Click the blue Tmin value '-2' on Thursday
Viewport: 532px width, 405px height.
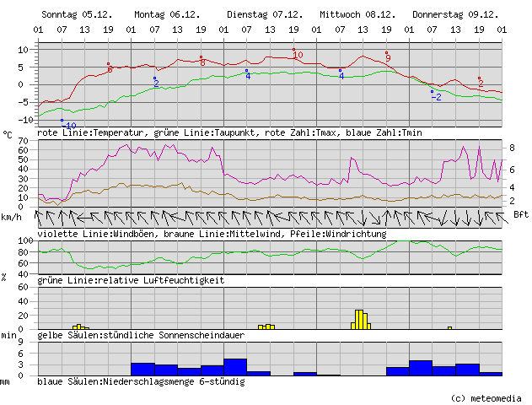pyautogui.click(x=437, y=97)
